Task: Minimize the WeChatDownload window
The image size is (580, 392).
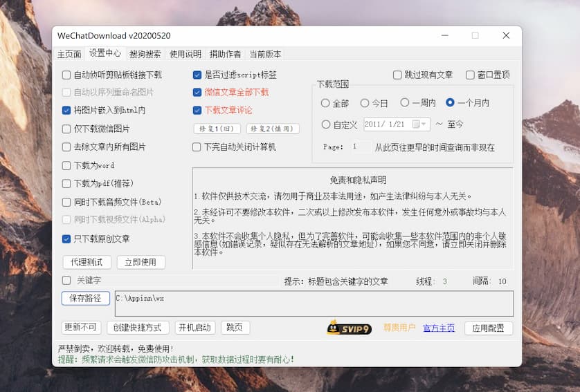Action: [x=445, y=35]
